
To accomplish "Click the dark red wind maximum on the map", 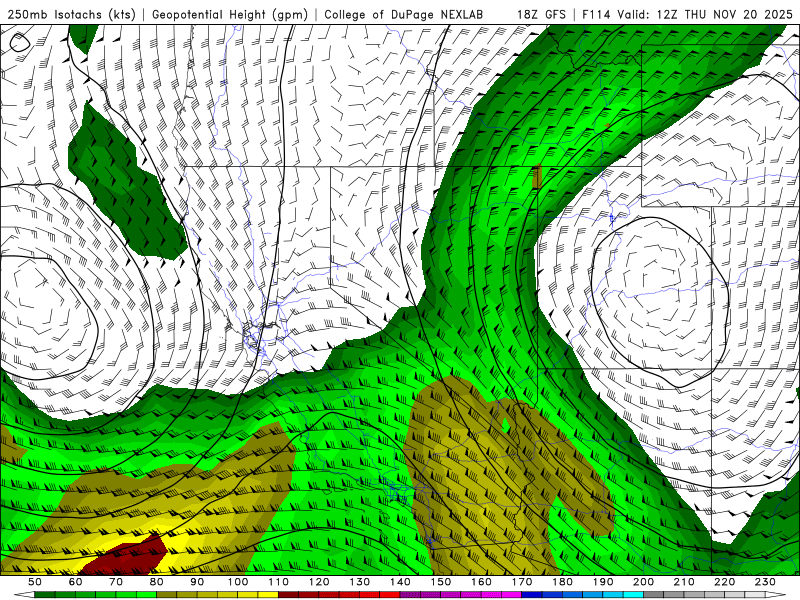I will click(x=126, y=557).
